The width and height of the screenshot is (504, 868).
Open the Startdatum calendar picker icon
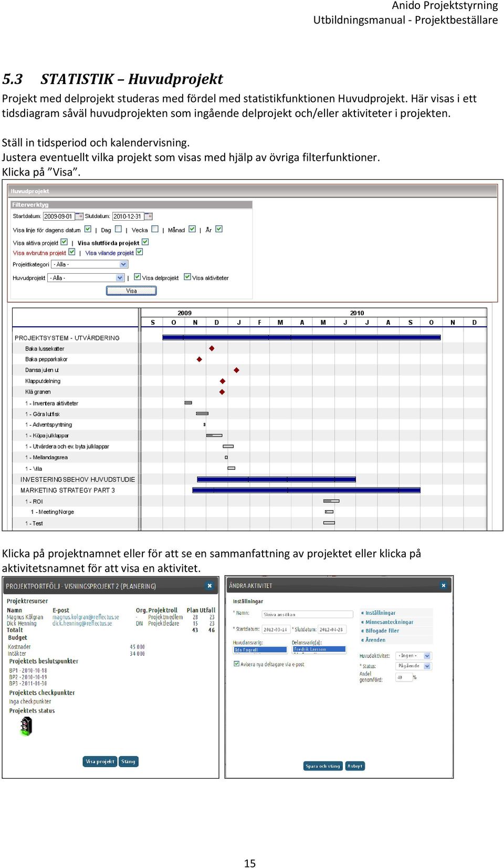[x=79, y=216]
